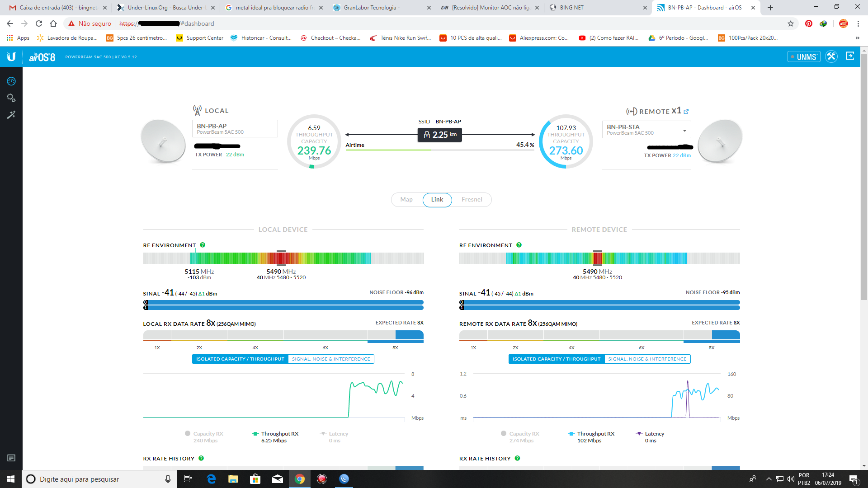The image size is (868, 488).
Task: Click the logout icon in header
Action: click(850, 56)
